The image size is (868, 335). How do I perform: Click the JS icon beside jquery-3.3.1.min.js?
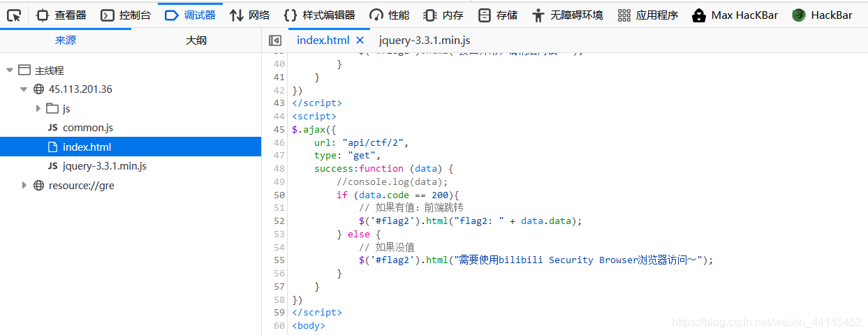pos(52,166)
